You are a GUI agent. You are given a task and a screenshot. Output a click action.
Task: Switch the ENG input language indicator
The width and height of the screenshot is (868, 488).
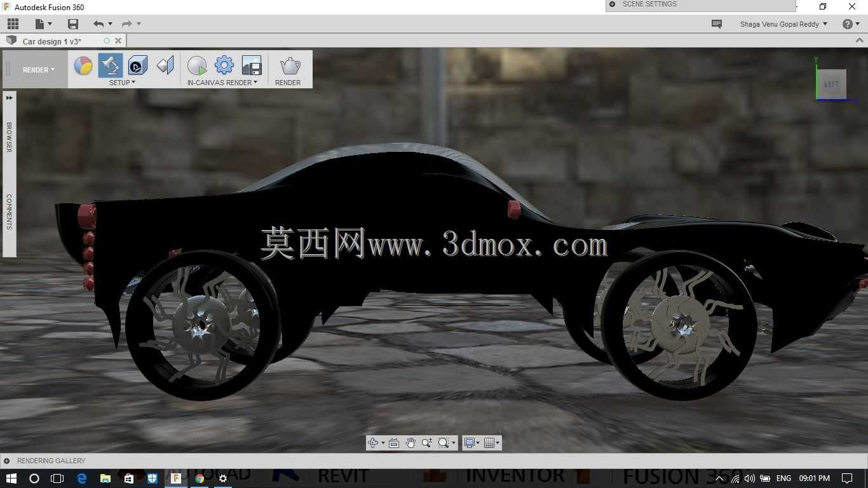pos(783,478)
